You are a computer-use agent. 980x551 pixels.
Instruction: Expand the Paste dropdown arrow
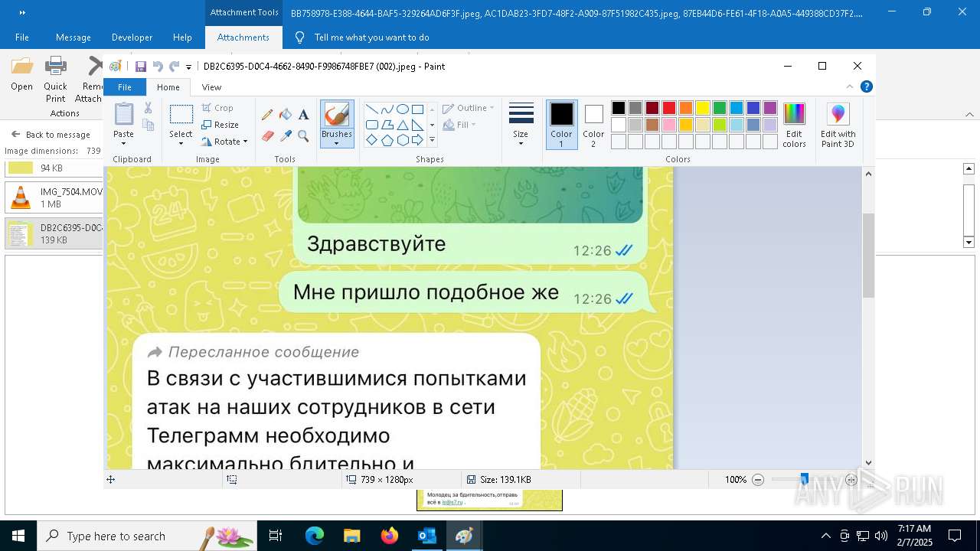123,144
